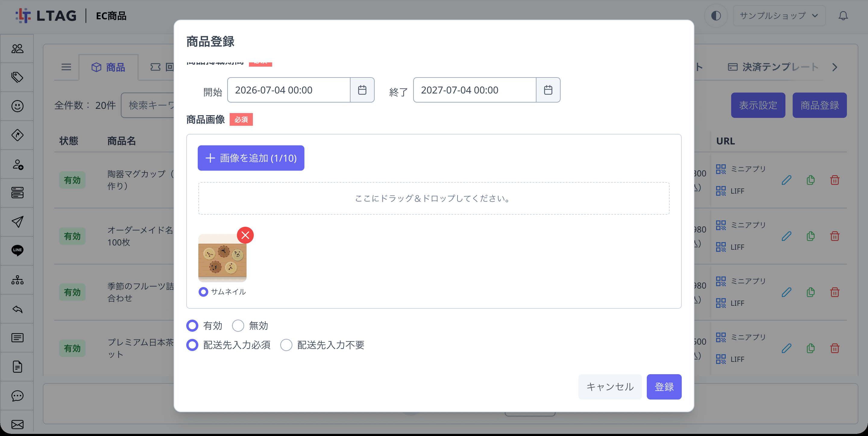Select 配送先入力必須 radio option
The width and height of the screenshot is (868, 436).
[192, 345]
